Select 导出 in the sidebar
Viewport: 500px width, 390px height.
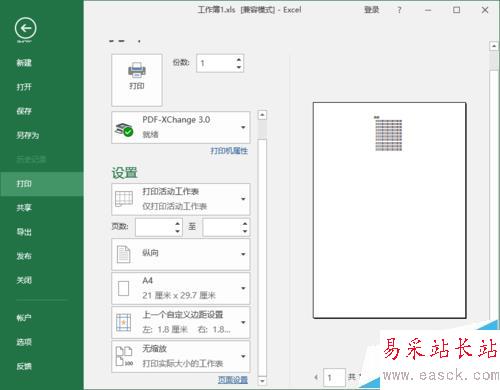(x=24, y=232)
